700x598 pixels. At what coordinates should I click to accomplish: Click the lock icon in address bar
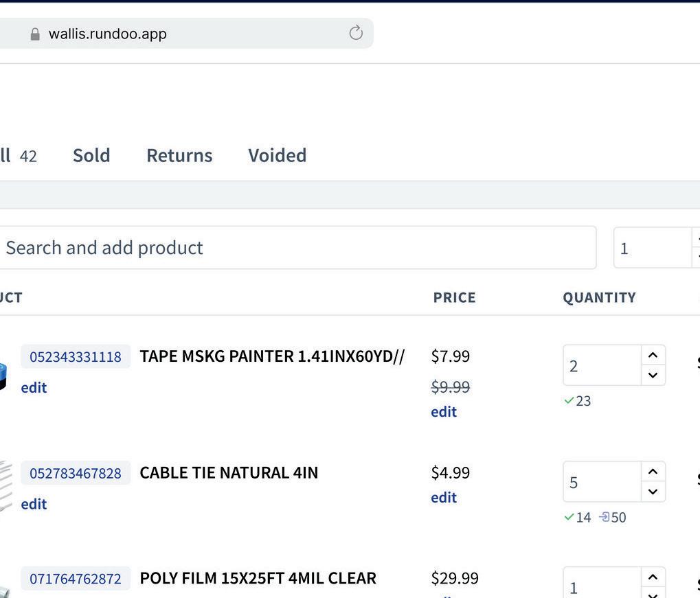click(35, 34)
